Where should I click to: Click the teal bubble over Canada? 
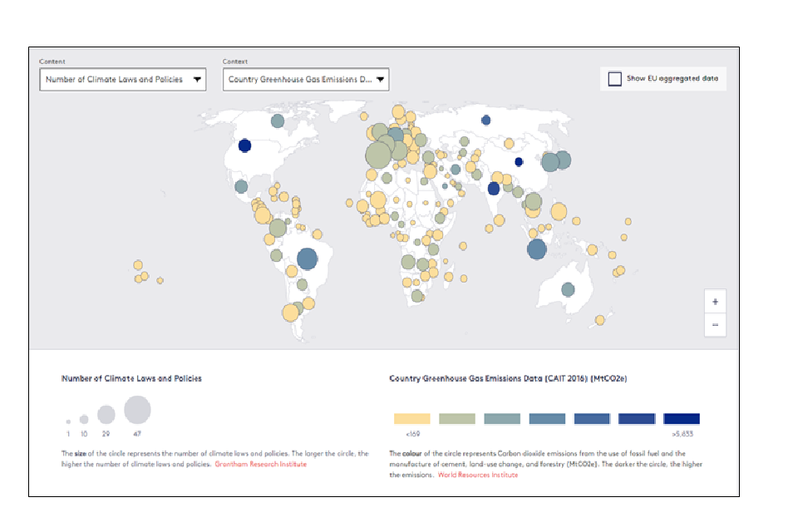click(278, 121)
